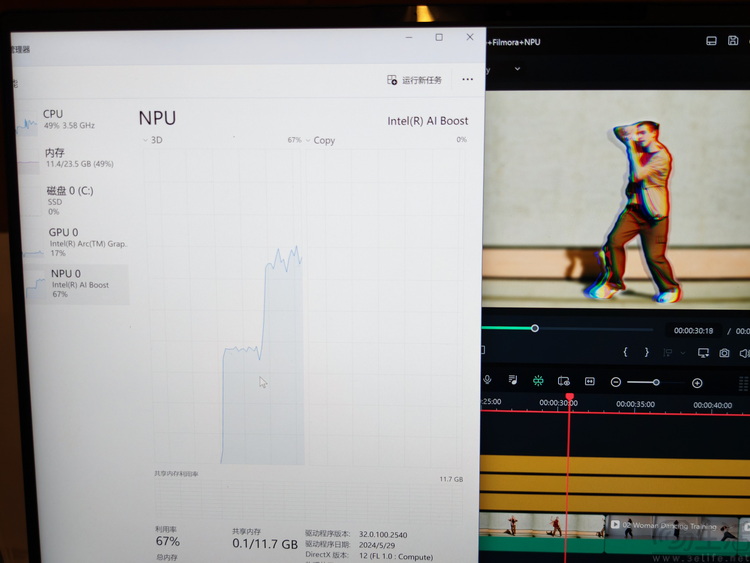Click the NPU 0 mini usage graph thumbnail
The height and width of the screenshot is (563, 750).
pos(36,285)
